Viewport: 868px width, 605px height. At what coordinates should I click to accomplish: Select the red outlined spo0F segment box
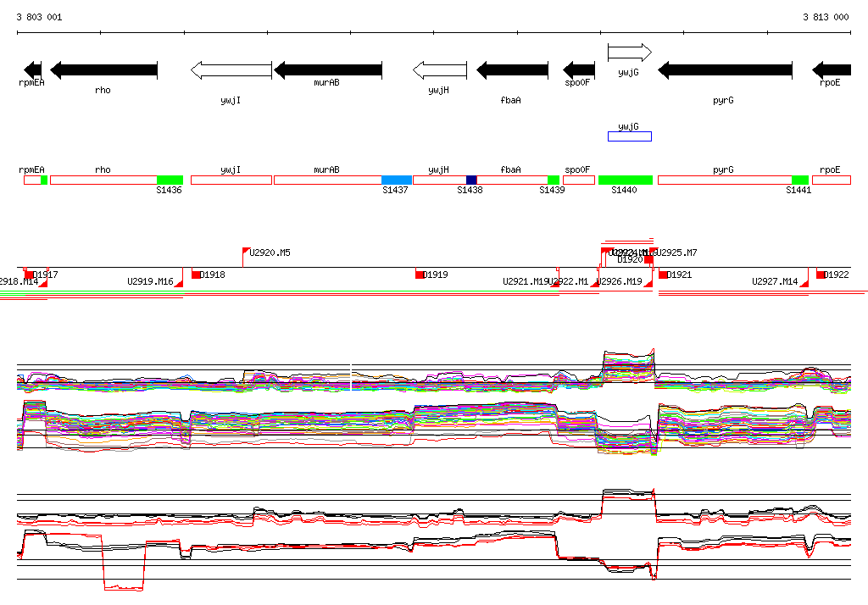tap(579, 180)
